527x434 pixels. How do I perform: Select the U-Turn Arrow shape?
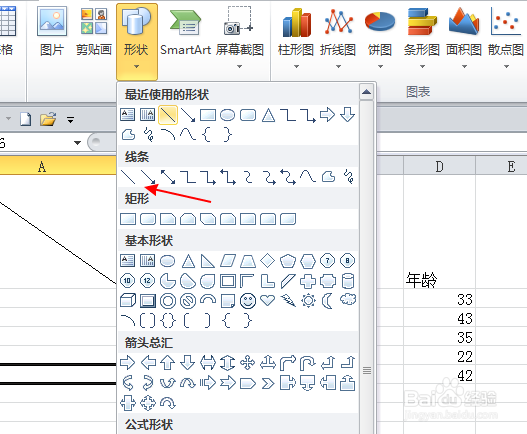click(308, 363)
